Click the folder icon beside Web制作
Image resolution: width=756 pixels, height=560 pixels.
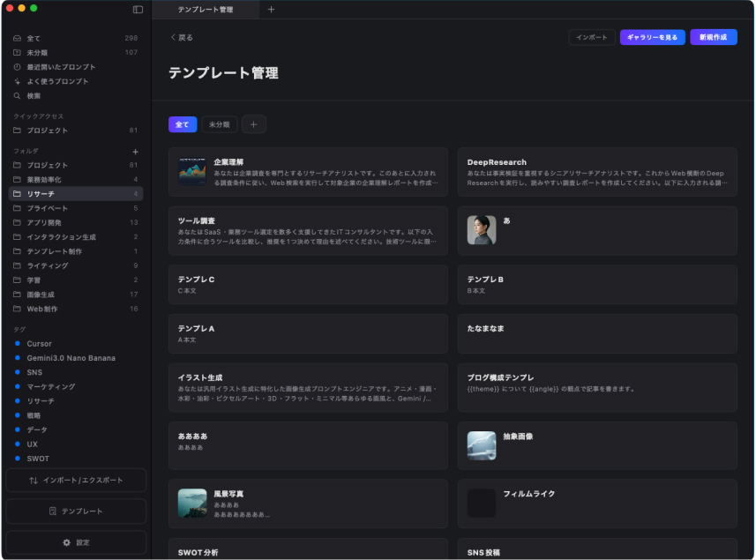pyautogui.click(x=18, y=309)
